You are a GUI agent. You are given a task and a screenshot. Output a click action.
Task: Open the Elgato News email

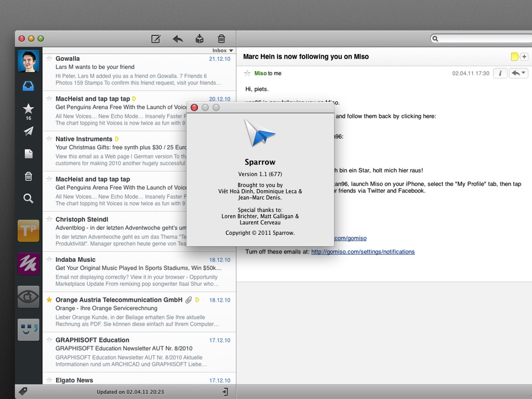click(x=139, y=379)
